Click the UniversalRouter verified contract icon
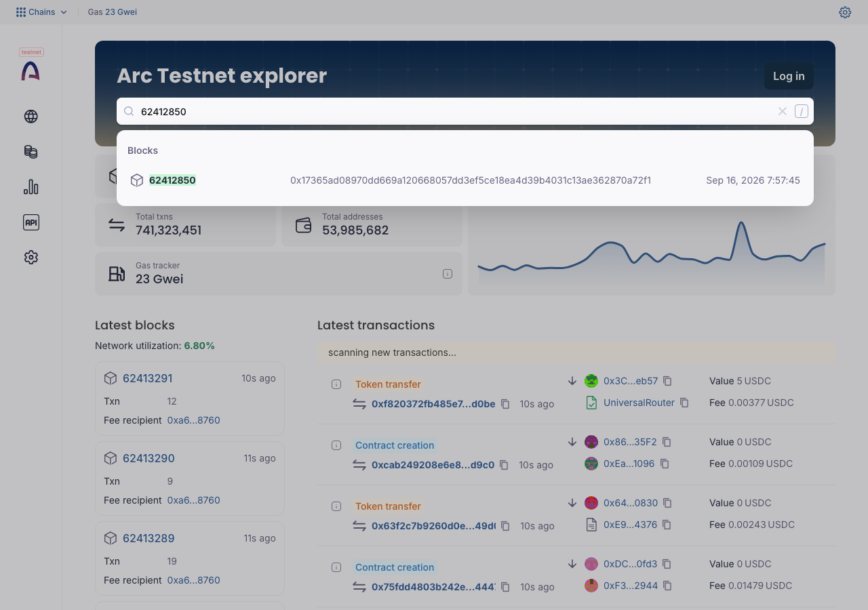This screenshot has width=868, height=610. tap(591, 403)
